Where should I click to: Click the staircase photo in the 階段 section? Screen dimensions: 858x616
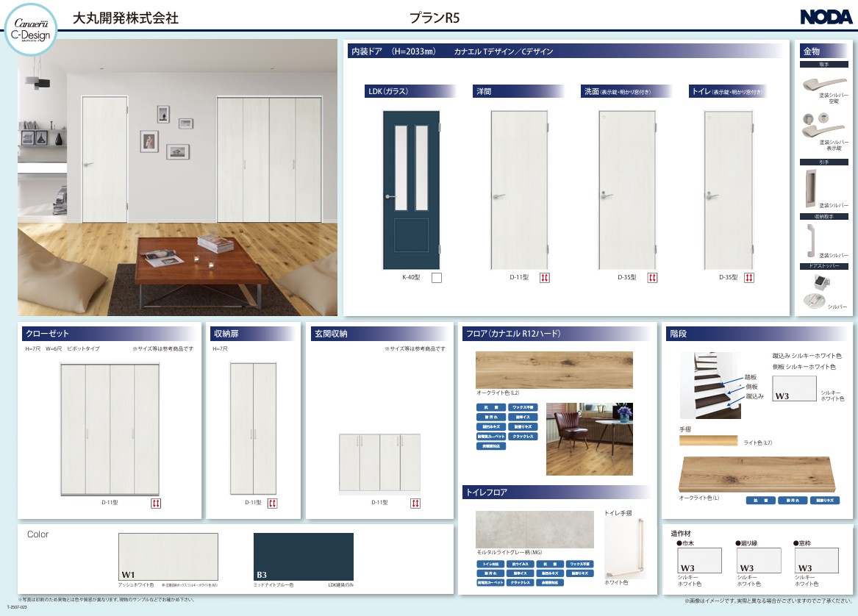tap(710, 384)
